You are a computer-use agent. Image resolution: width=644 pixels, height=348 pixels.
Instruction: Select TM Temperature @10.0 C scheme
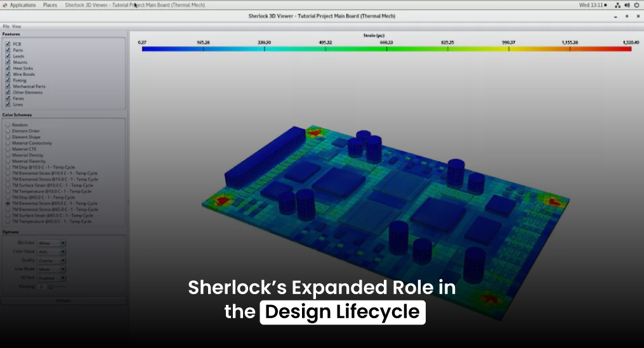(x=8, y=191)
